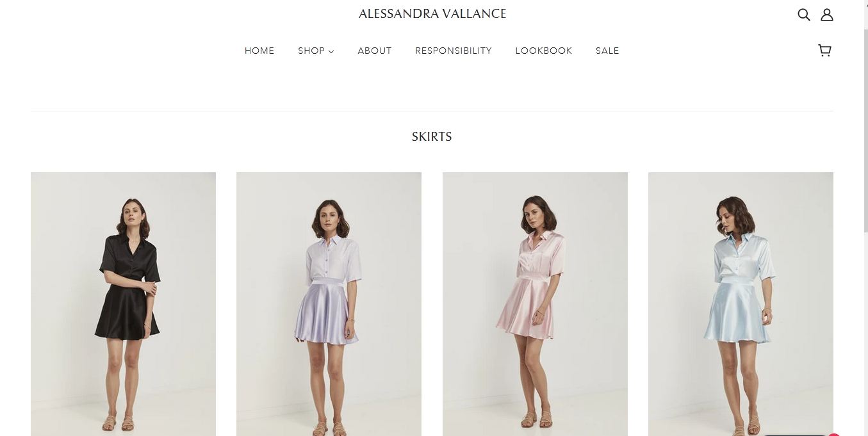868x436 pixels.
Task: Click the sandals in the lilac skirt photo
Action: 329,427
